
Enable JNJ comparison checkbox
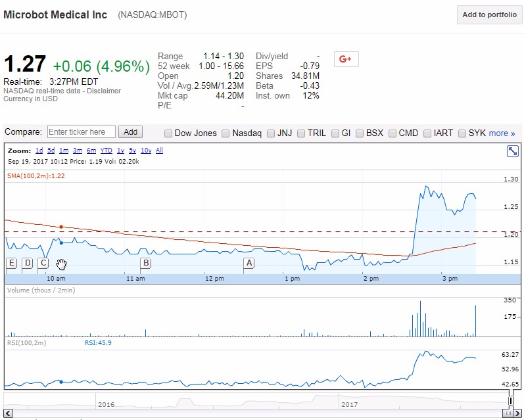click(x=271, y=133)
